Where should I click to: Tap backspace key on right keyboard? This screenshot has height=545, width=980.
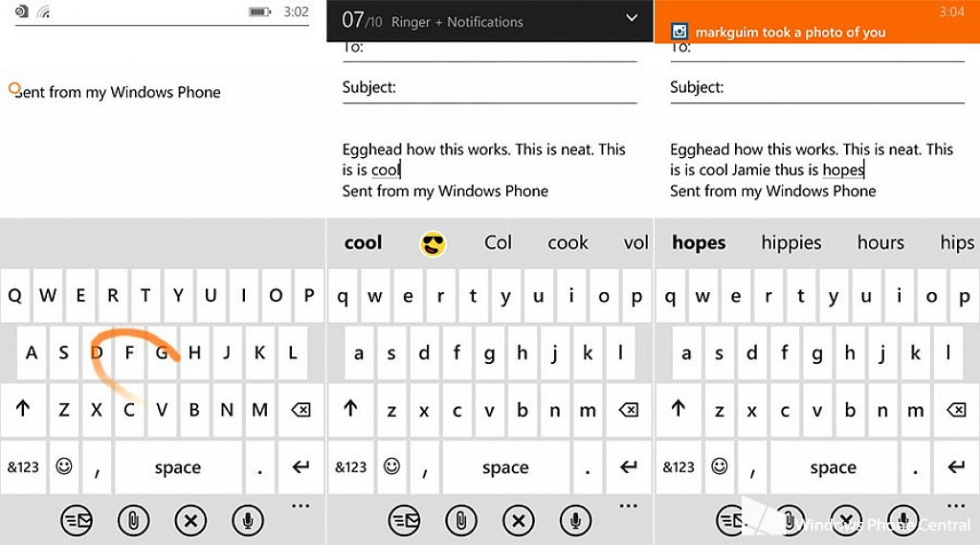[x=956, y=410]
